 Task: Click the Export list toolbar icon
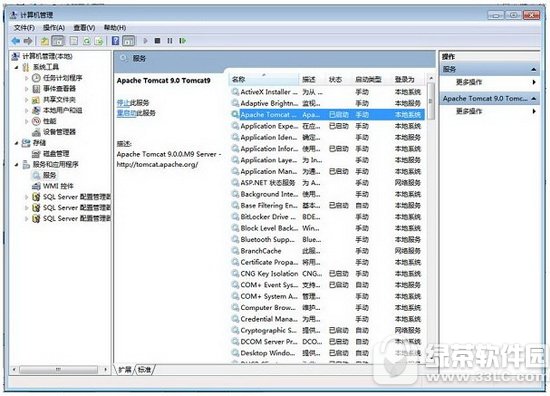point(99,41)
